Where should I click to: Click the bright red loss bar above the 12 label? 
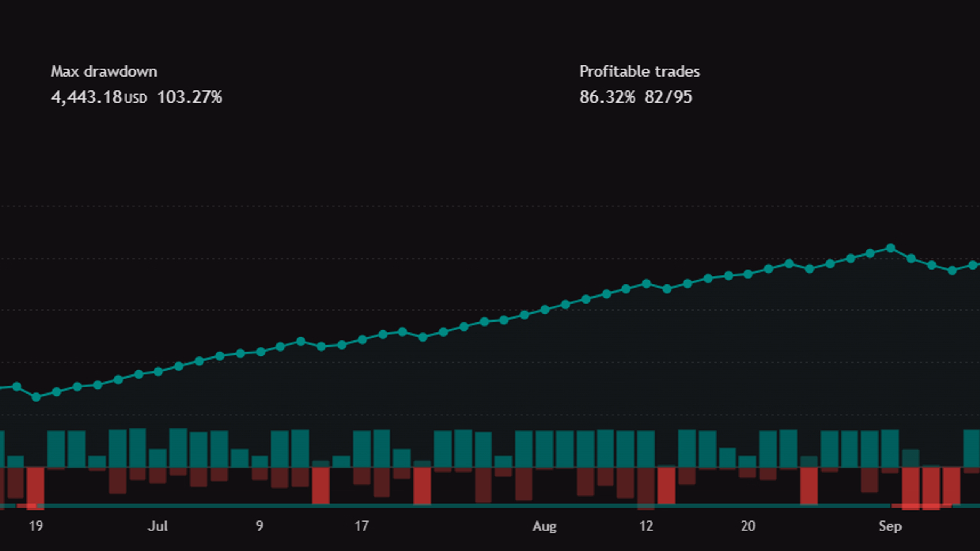(666, 486)
